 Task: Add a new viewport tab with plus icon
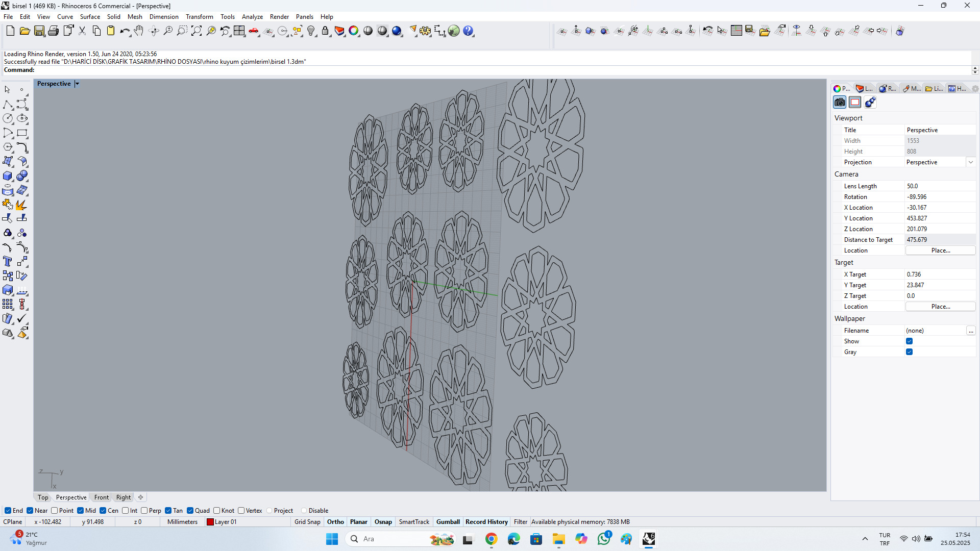tap(141, 497)
